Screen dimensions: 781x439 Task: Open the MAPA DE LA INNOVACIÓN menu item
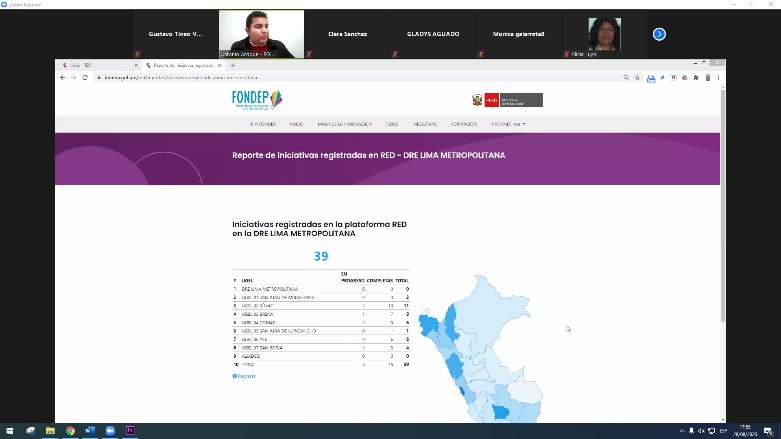(344, 124)
